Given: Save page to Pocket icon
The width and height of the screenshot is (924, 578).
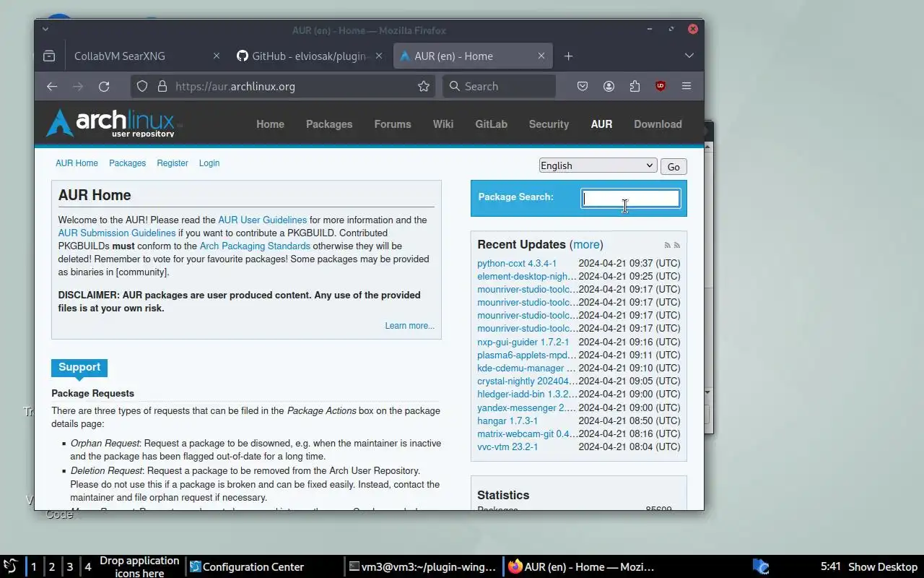Looking at the screenshot, I should click(583, 86).
